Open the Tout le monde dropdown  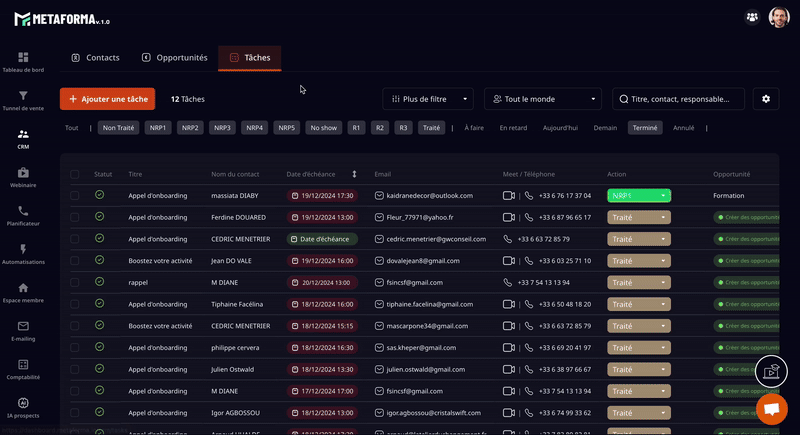(543, 99)
